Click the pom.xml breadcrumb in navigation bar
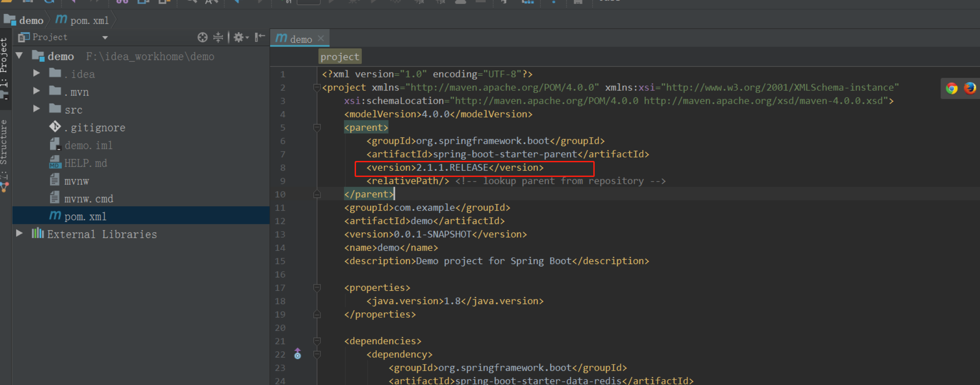980x385 pixels. pos(82,20)
